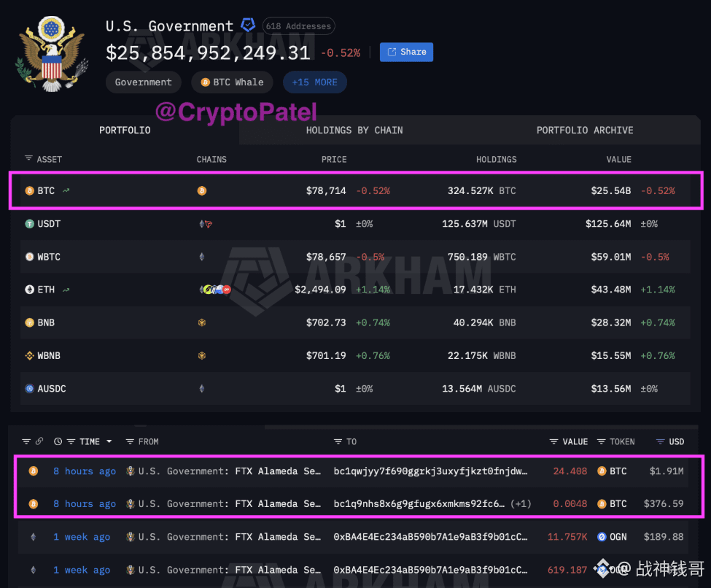Click the clock icon beside TIME
The image size is (711, 588).
click(x=58, y=441)
